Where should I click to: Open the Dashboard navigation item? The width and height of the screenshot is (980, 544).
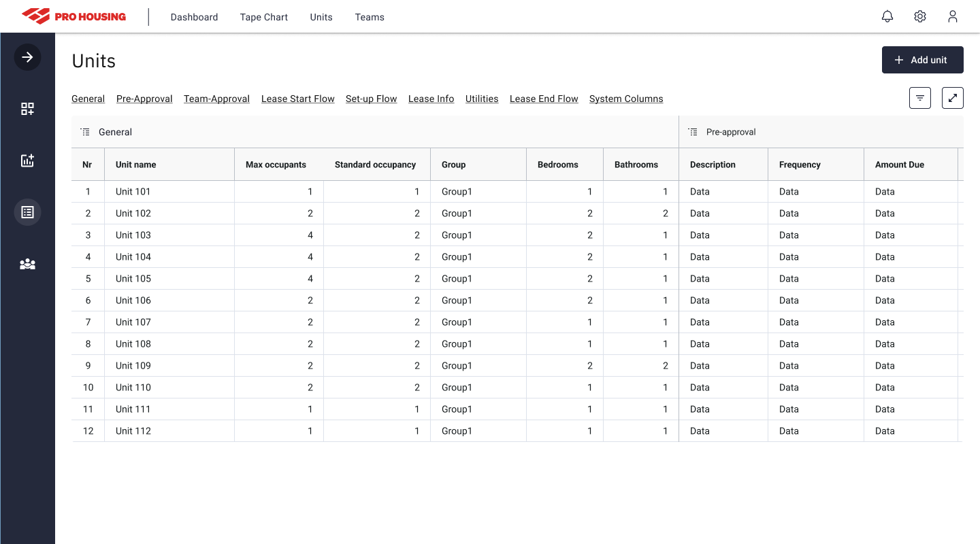coord(194,17)
